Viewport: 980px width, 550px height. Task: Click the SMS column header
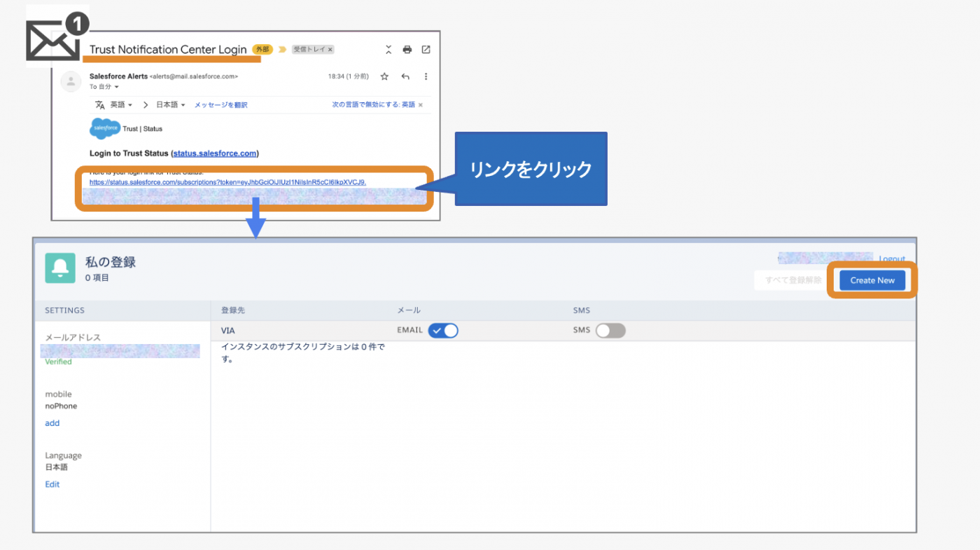pyautogui.click(x=582, y=310)
